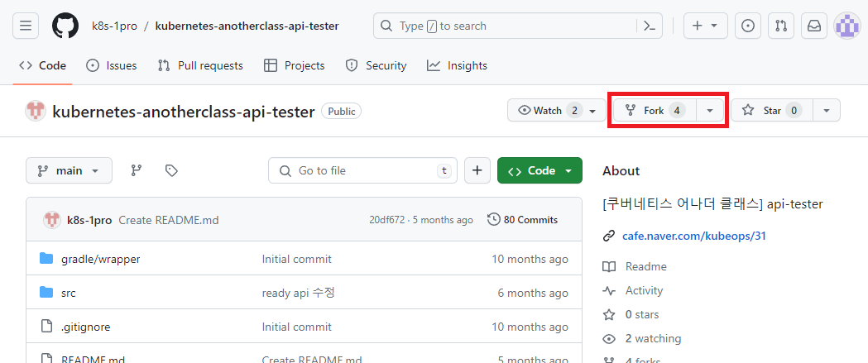Click the src folder icon

[46, 292]
